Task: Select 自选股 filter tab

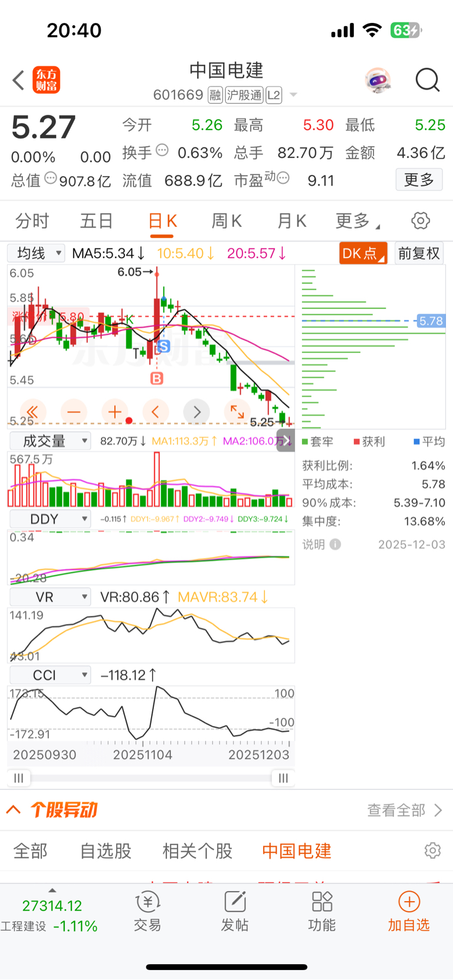Action: pyautogui.click(x=106, y=851)
